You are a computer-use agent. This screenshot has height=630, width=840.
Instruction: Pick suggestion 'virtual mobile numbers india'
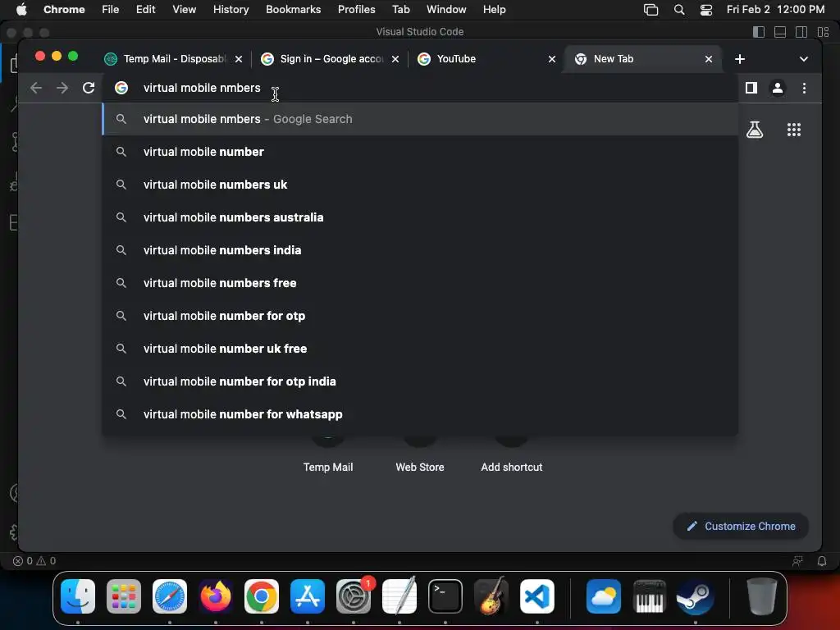click(x=421, y=250)
